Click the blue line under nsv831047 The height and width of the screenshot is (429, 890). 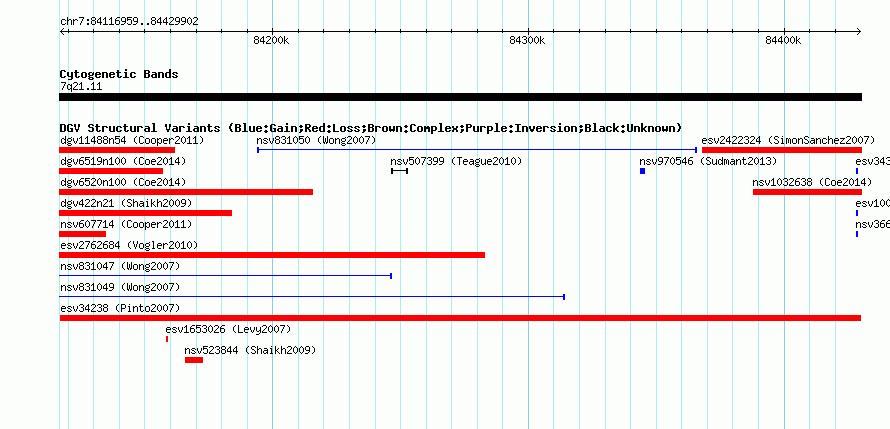point(225,276)
